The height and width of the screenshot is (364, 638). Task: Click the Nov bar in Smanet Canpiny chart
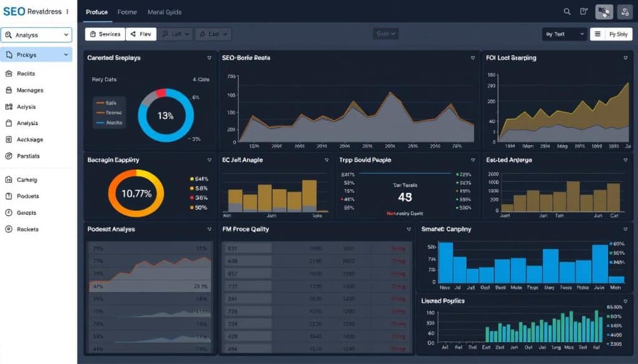point(446,263)
